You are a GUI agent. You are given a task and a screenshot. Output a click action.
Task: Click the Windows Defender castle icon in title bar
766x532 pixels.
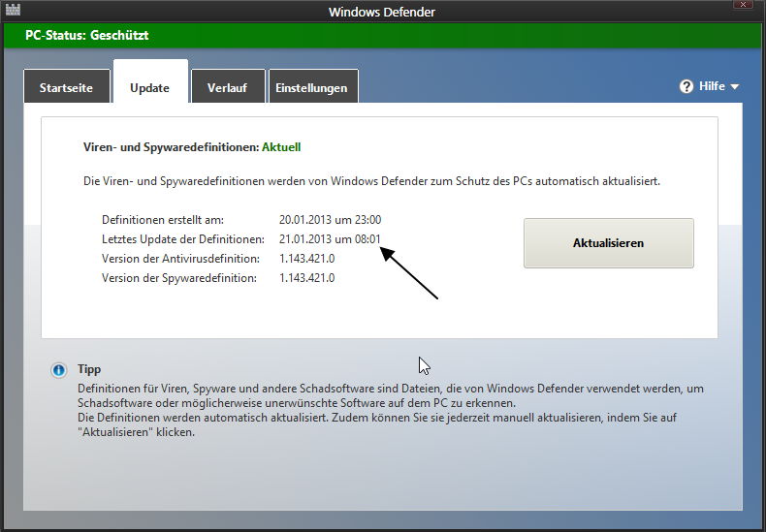(x=14, y=10)
